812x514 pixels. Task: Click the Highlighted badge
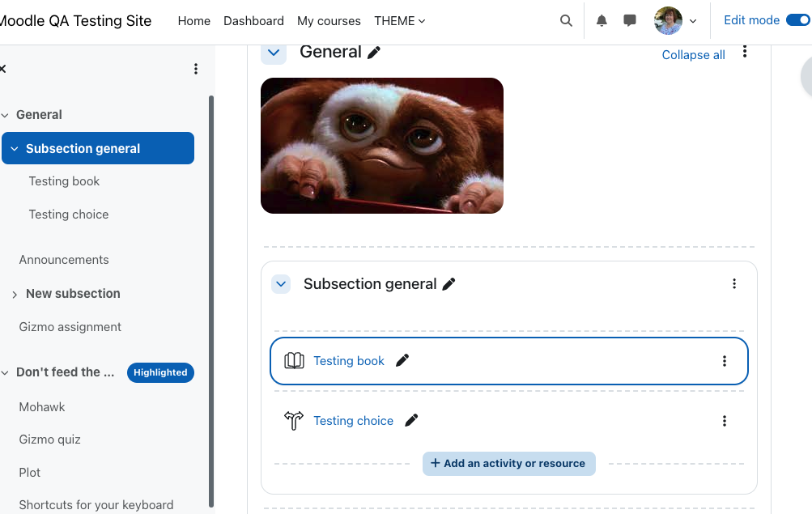[160, 372]
